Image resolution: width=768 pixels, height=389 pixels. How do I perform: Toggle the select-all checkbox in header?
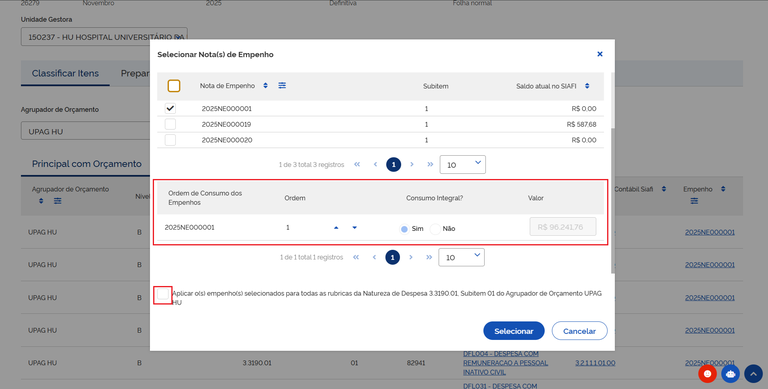pos(174,86)
